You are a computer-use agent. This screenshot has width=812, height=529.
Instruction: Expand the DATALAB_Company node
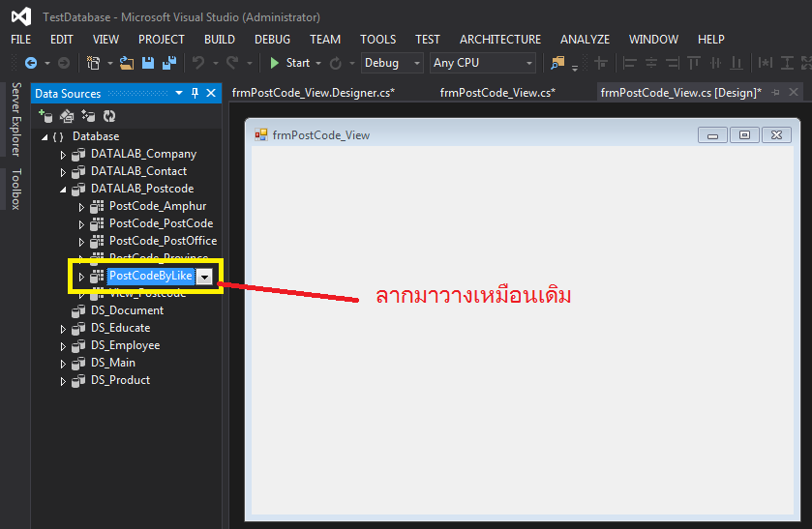coord(63,155)
